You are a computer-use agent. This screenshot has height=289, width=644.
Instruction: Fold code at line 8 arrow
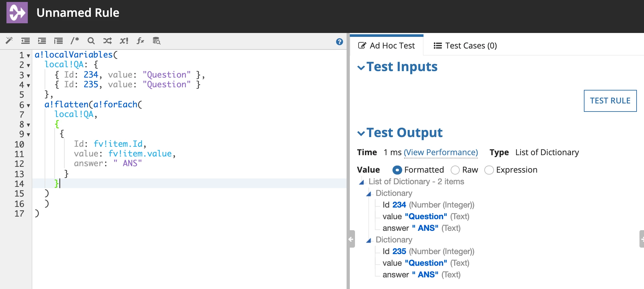(28, 125)
